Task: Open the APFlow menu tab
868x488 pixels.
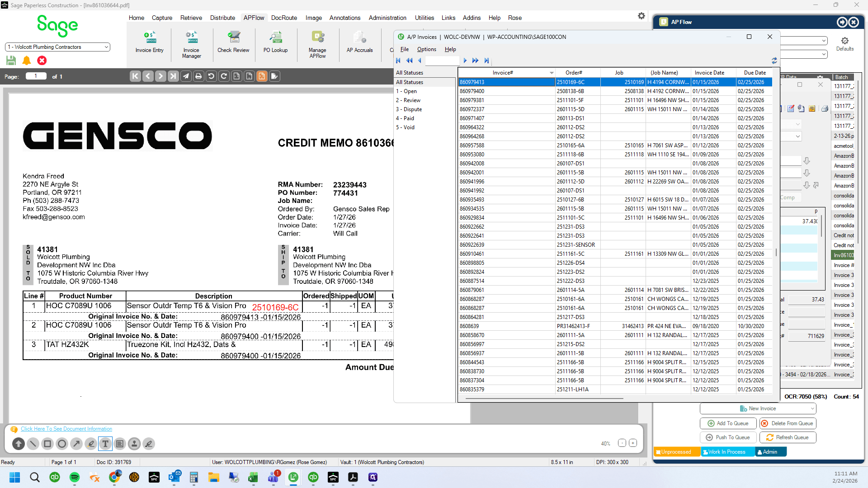Action: coord(254,18)
